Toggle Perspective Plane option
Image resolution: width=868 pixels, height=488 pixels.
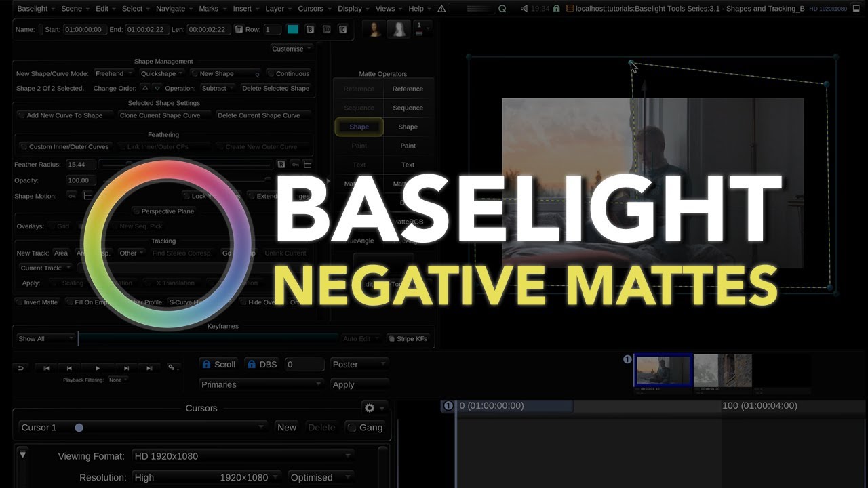click(x=163, y=211)
